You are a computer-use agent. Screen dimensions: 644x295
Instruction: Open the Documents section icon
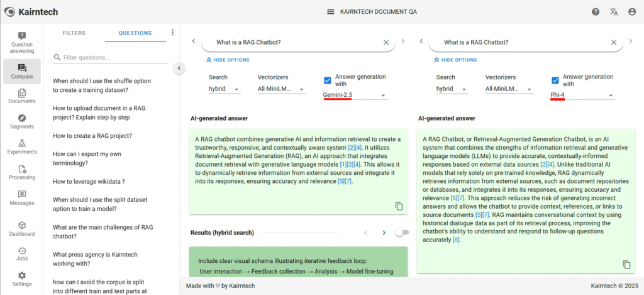pos(22,96)
